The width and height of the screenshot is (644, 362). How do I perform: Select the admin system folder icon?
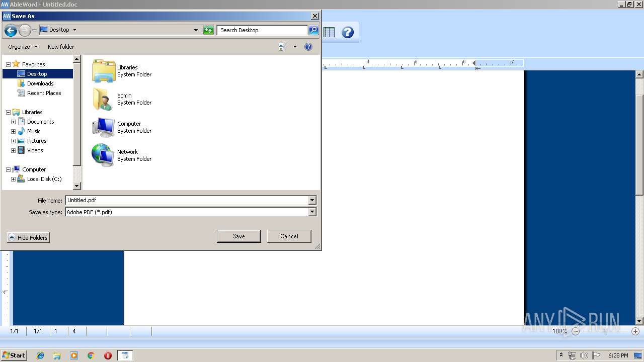point(104,99)
